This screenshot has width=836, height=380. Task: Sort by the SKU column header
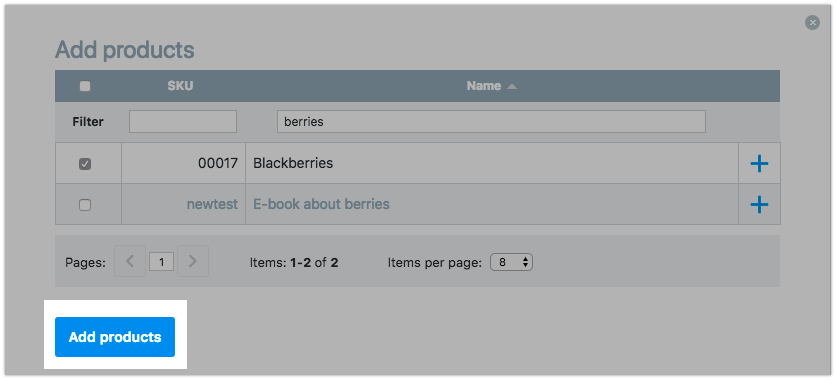tap(180, 86)
